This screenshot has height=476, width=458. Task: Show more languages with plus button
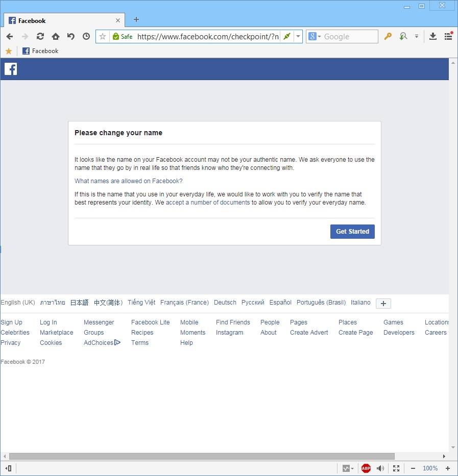pyautogui.click(x=383, y=303)
